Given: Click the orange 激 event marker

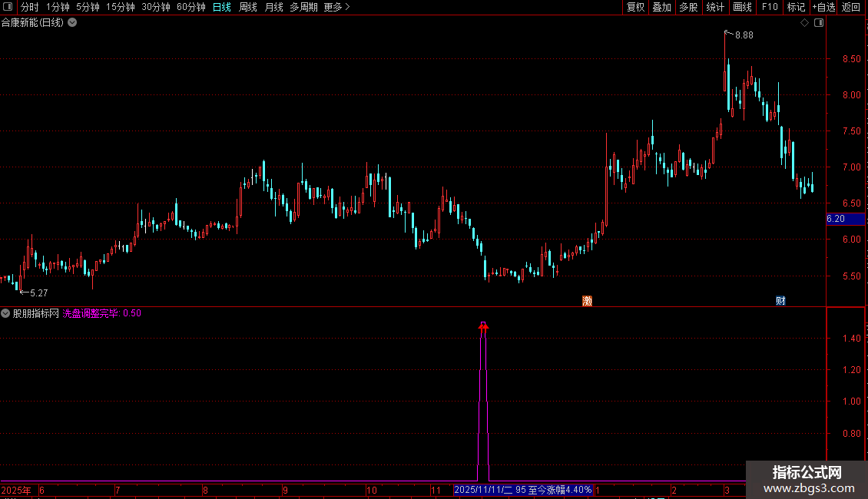Looking at the screenshot, I should [x=588, y=300].
